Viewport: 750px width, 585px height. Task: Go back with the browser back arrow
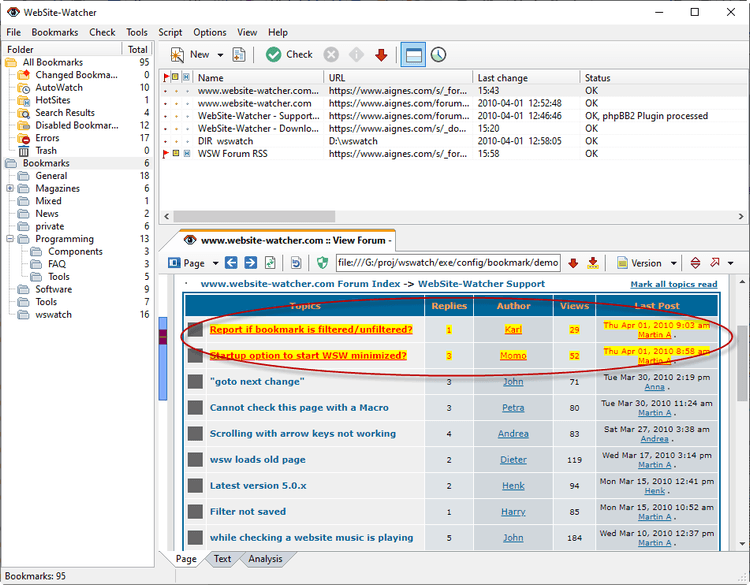pyautogui.click(x=230, y=263)
